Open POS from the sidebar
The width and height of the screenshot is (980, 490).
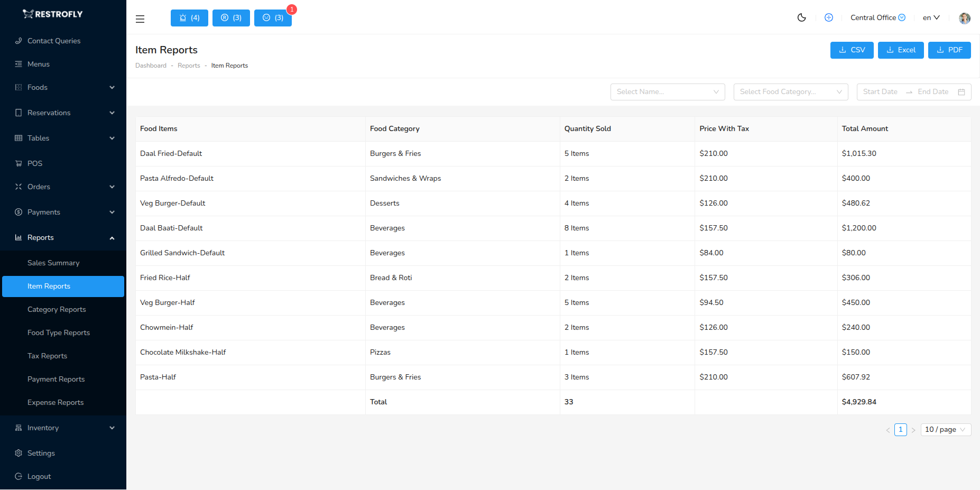[x=35, y=163]
